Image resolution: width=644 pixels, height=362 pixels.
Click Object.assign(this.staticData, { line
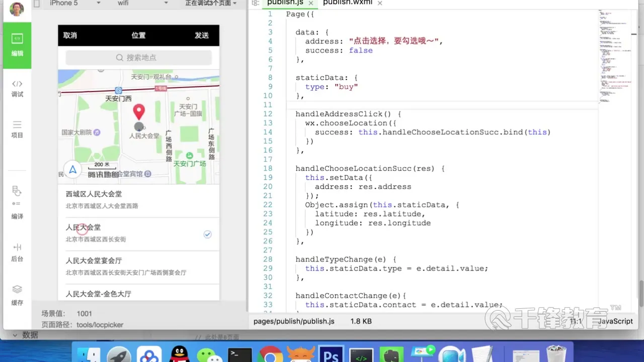(382, 205)
